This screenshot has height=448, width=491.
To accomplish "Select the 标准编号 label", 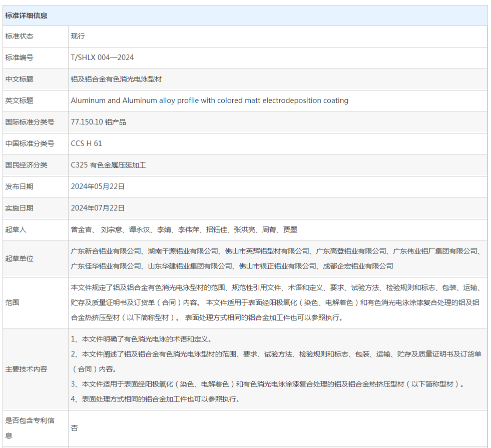I will pos(19,57).
